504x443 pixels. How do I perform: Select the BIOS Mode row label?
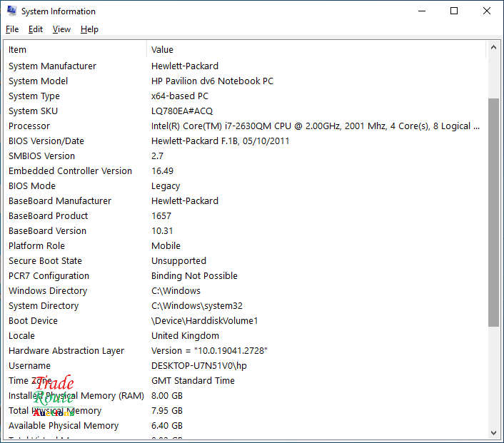(x=32, y=186)
